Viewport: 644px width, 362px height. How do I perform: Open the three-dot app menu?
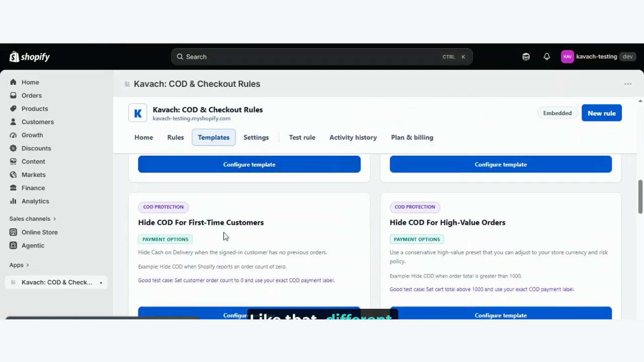coord(628,84)
